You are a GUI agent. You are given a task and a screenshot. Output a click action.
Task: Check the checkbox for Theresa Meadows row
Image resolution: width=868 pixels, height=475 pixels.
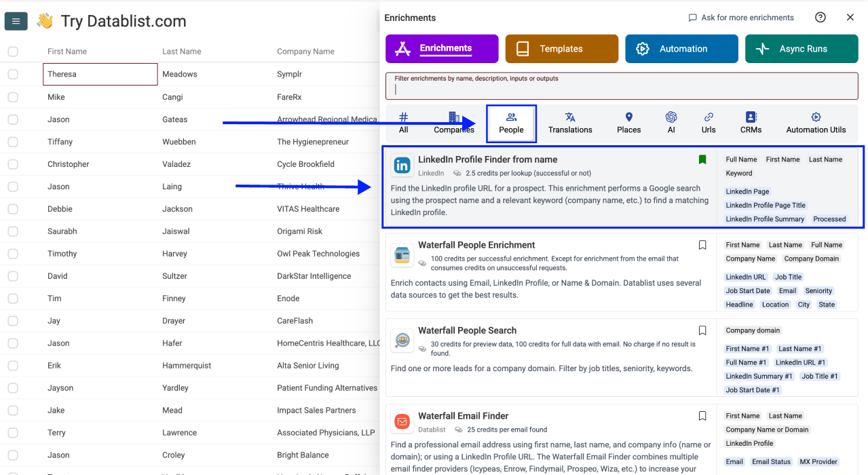(x=12, y=74)
